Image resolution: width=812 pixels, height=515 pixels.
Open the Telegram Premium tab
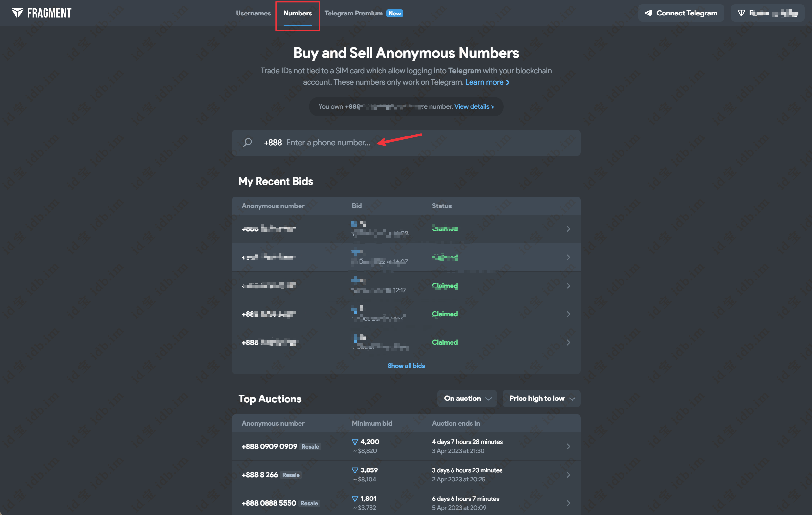[x=353, y=13]
